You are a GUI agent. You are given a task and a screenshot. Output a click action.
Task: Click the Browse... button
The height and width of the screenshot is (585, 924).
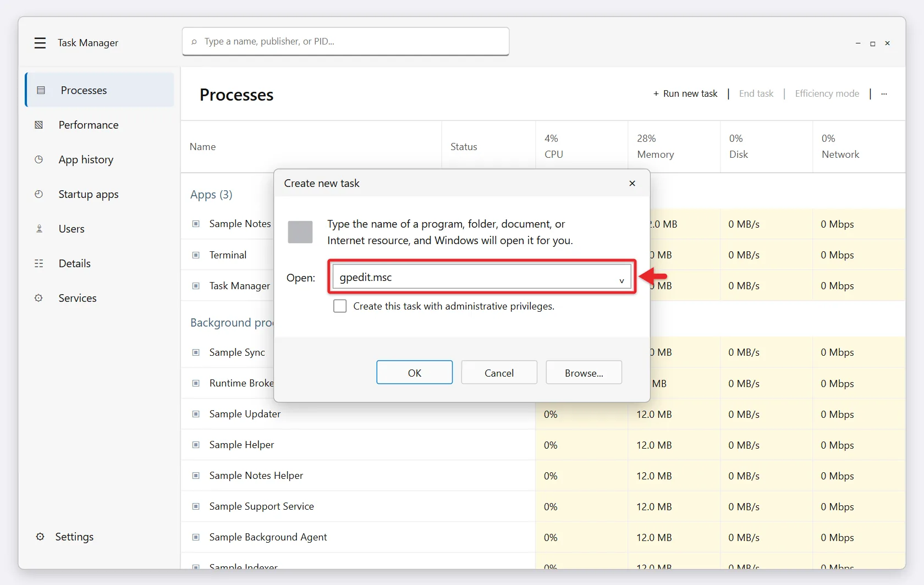[x=584, y=373]
